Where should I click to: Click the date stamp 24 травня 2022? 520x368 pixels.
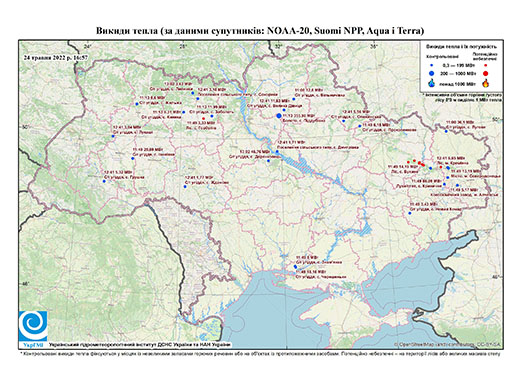tap(56, 57)
